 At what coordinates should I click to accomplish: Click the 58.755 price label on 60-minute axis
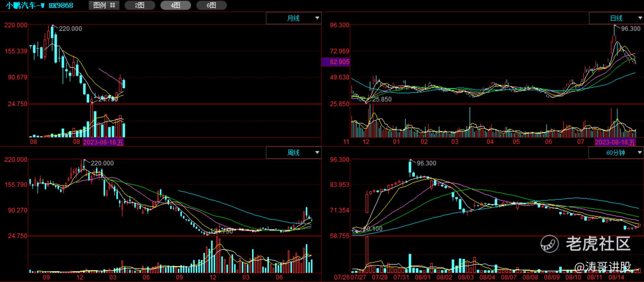(340, 236)
